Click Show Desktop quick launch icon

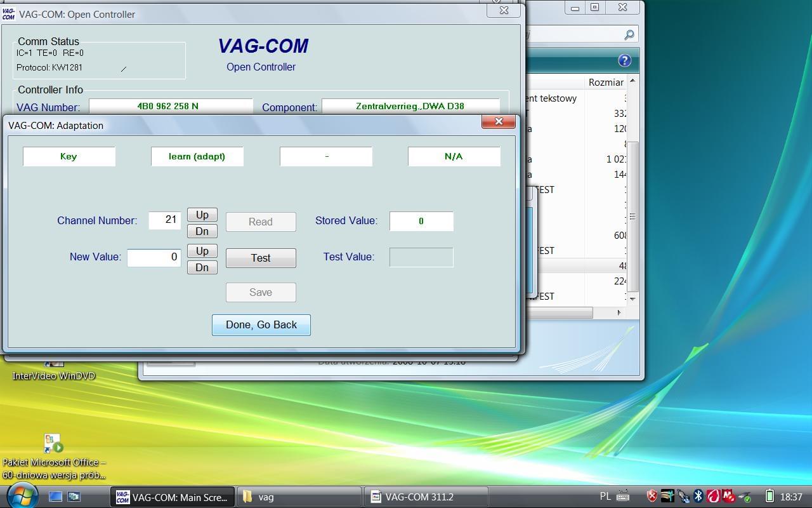[56, 497]
